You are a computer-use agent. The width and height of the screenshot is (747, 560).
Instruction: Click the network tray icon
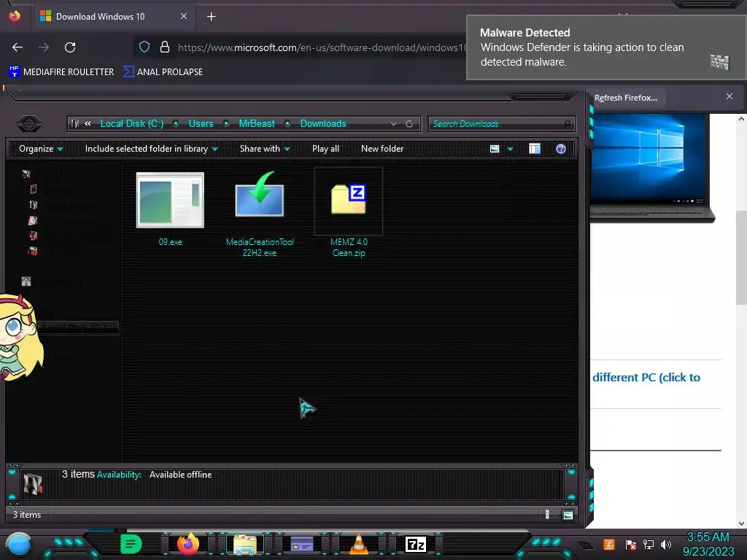(x=648, y=544)
